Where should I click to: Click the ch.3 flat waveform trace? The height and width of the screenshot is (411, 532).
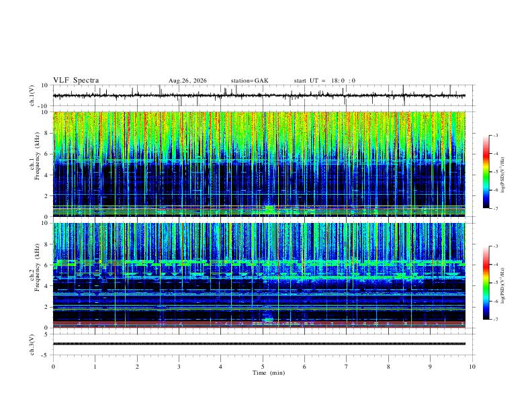click(259, 344)
